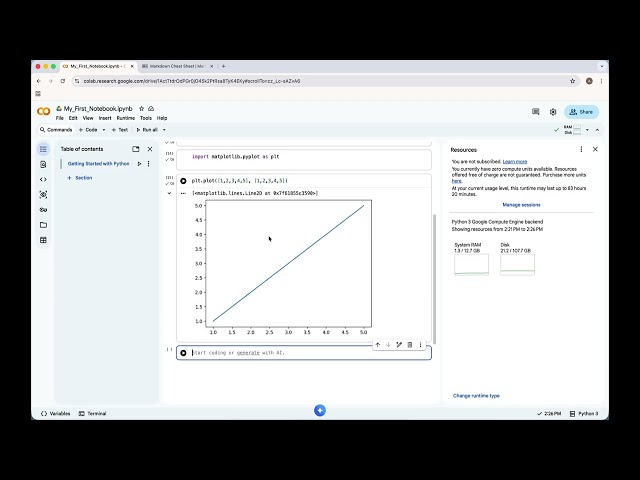Open the Data table sidebar icon
The height and width of the screenshot is (480, 640).
click(x=43, y=240)
